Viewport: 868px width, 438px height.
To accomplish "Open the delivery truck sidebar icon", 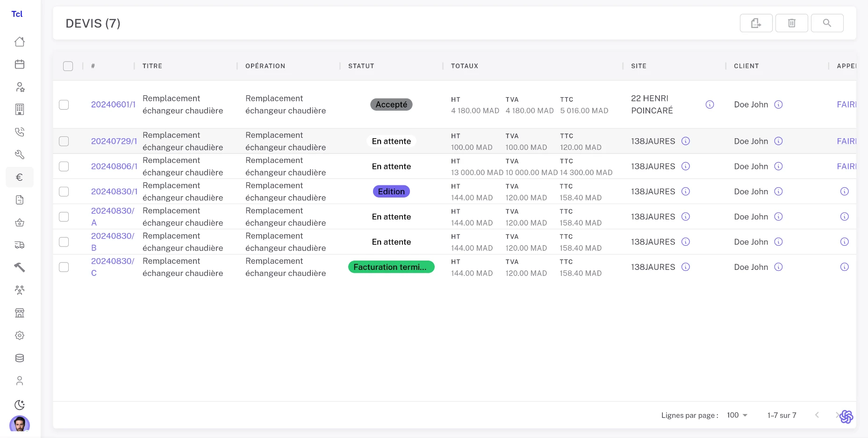I will (x=20, y=245).
